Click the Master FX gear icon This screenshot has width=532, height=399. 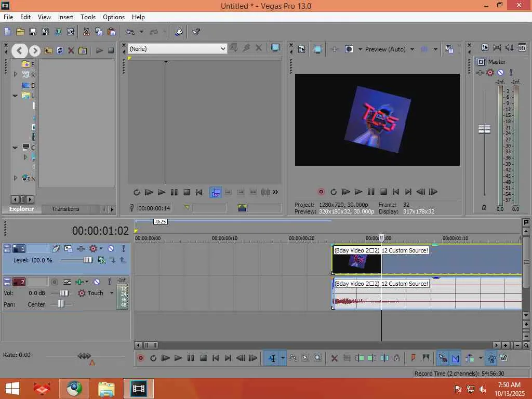click(490, 73)
